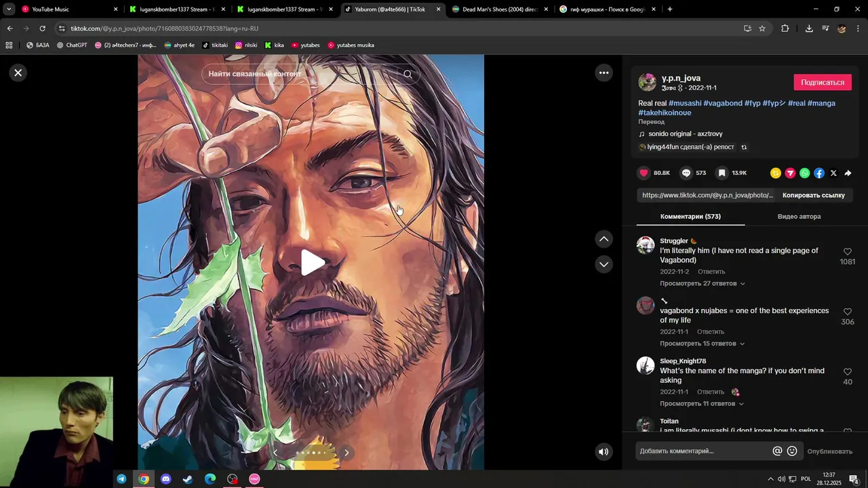Open Discord from the taskbar
This screenshot has height=488, width=868.
pyautogui.click(x=166, y=479)
